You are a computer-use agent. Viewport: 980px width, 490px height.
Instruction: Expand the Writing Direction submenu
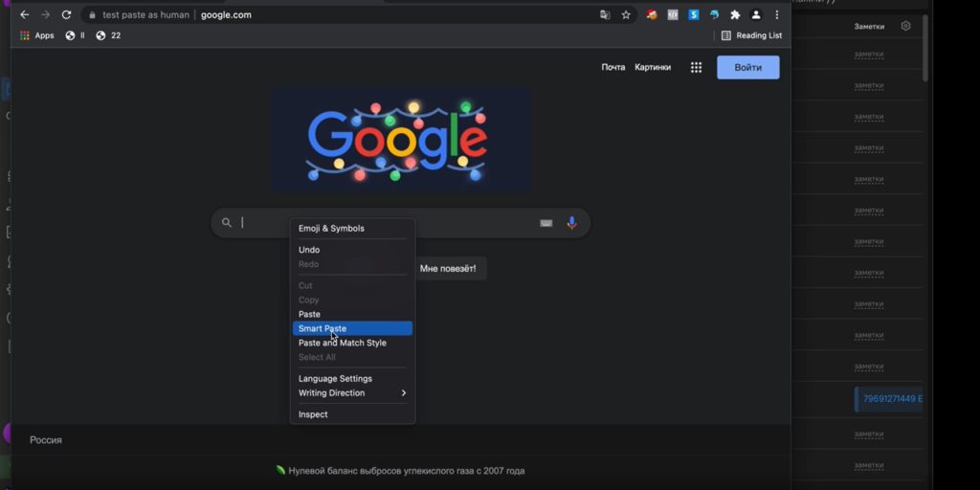click(x=352, y=393)
